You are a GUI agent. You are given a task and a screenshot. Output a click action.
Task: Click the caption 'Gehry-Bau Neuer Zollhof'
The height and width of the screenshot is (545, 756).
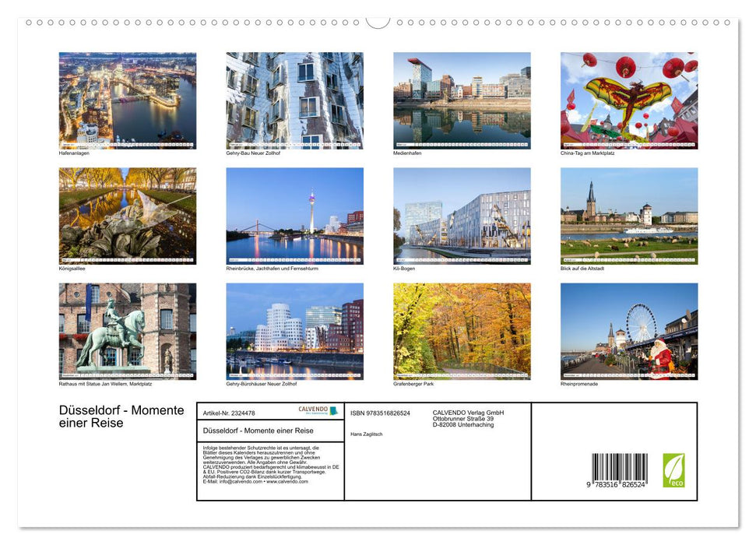[x=253, y=153]
